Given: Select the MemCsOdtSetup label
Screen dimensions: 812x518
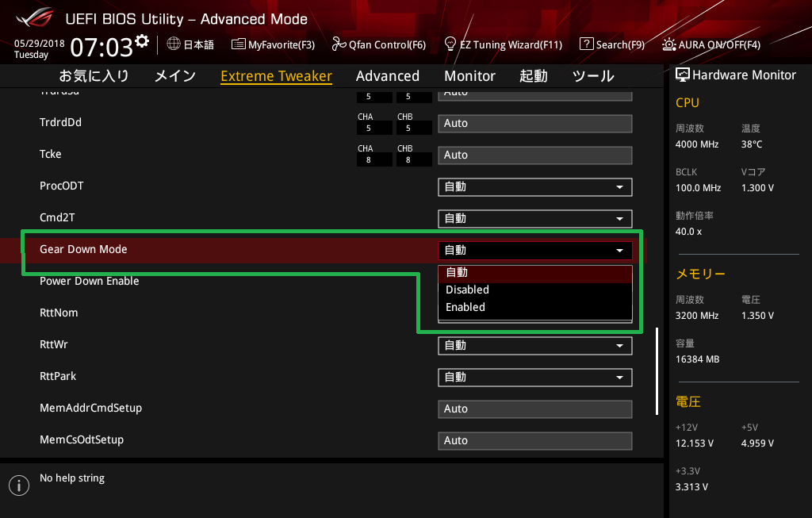Looking at the screenshot, I should [x=82, y=439].
